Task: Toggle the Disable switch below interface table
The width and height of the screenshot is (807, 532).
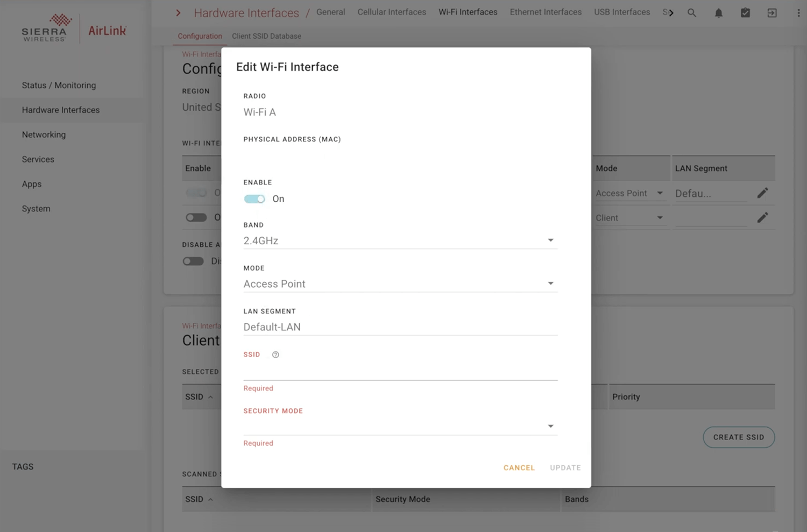Action: coord(193,261)
